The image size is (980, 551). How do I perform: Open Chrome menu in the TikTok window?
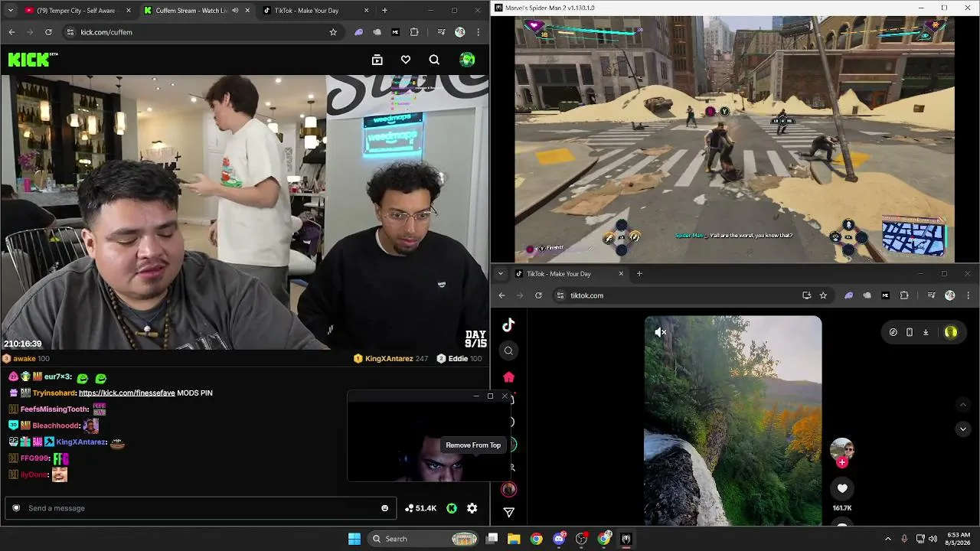[969, 295]
